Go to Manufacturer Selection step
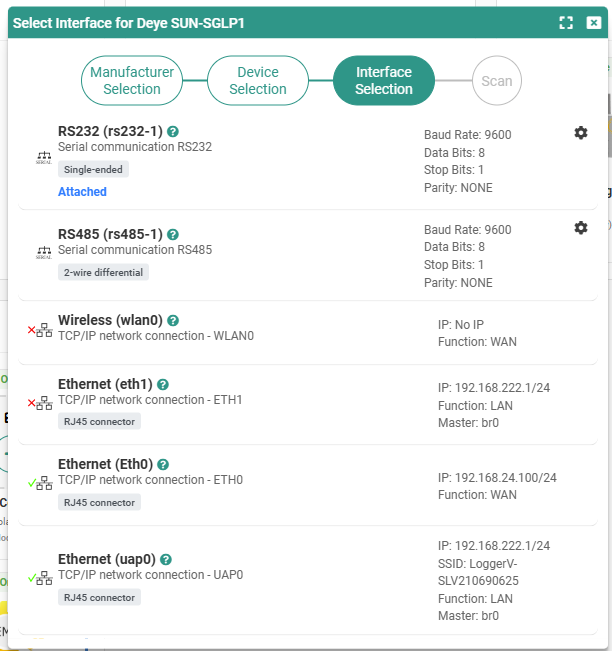 (x=132, y=81)
